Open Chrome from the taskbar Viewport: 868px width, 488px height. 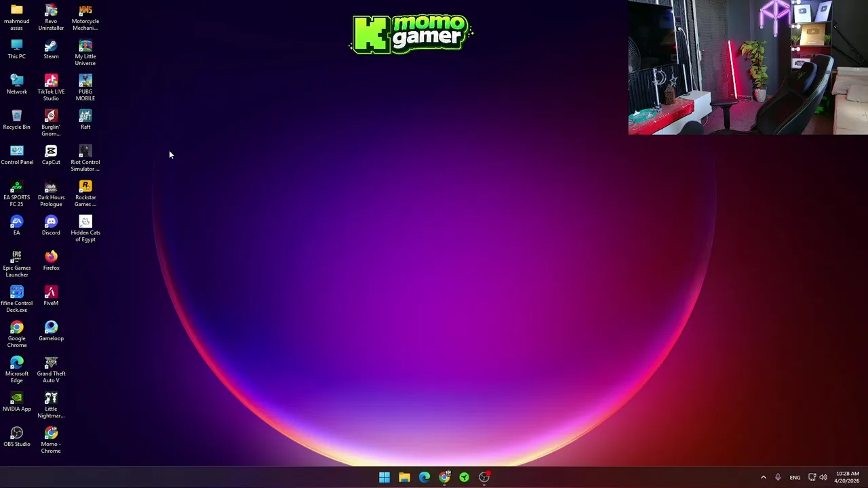444,477
